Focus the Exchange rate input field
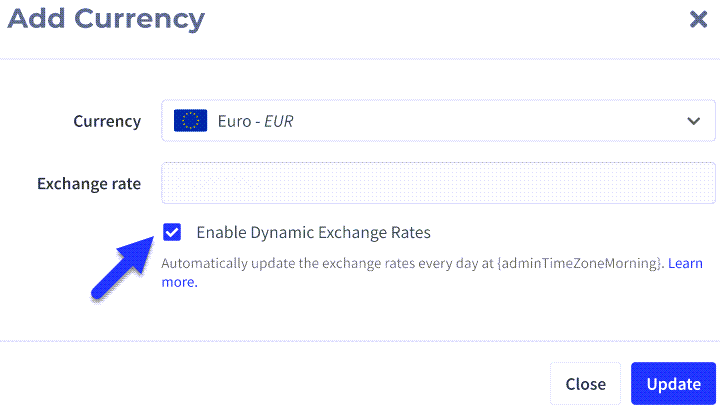This screenshot has height=410, width=720. click(x=438, y=183)
